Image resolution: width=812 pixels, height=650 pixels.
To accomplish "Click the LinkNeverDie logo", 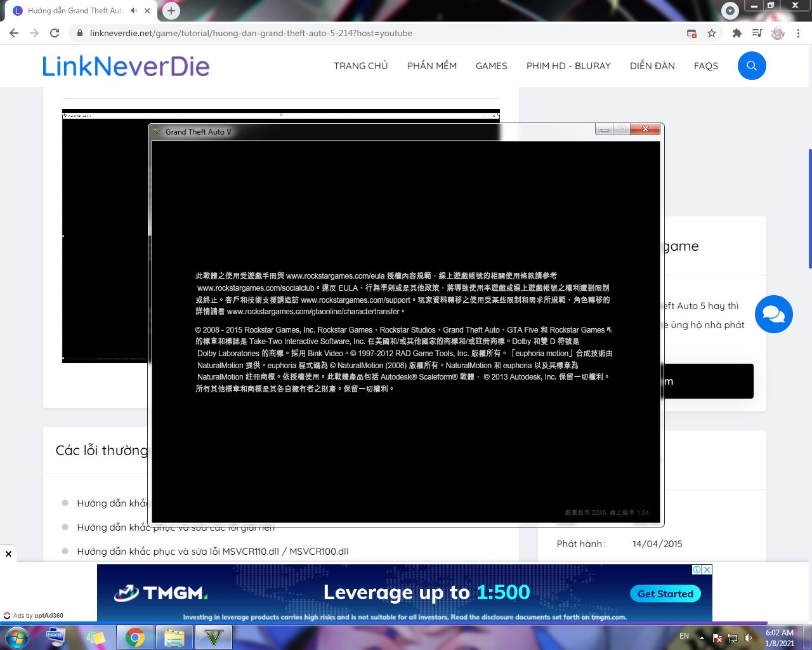I will point(126,66).
